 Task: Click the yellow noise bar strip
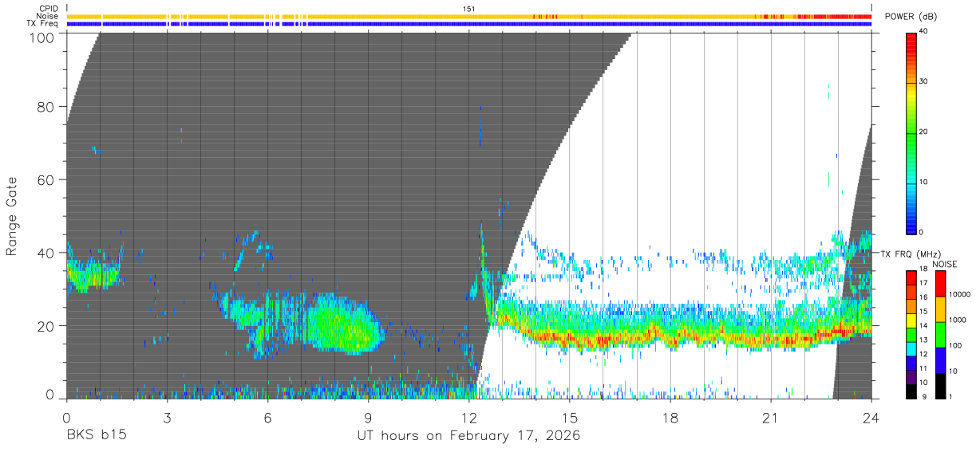point(468,16)
